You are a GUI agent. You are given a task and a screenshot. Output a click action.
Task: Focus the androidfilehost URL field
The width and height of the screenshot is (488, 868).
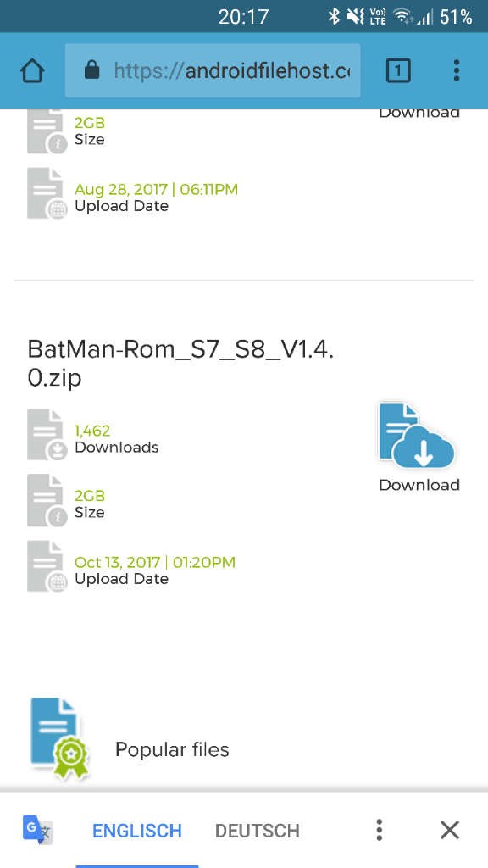213,71
